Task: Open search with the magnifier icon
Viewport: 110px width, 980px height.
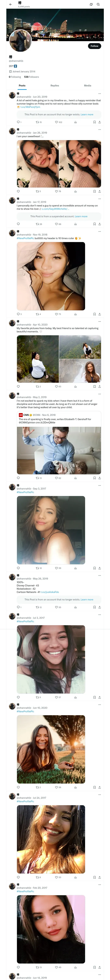Action: [x=98, y=5]
